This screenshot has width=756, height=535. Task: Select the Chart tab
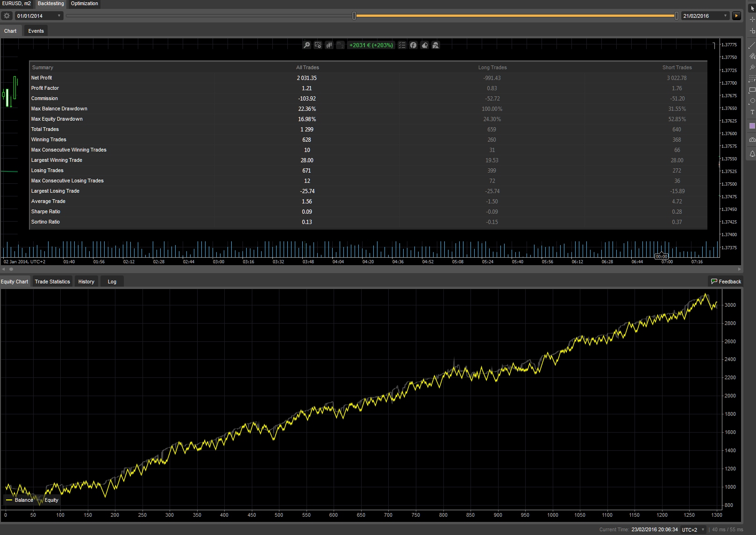pyautogui.click(x=10, y=31)
